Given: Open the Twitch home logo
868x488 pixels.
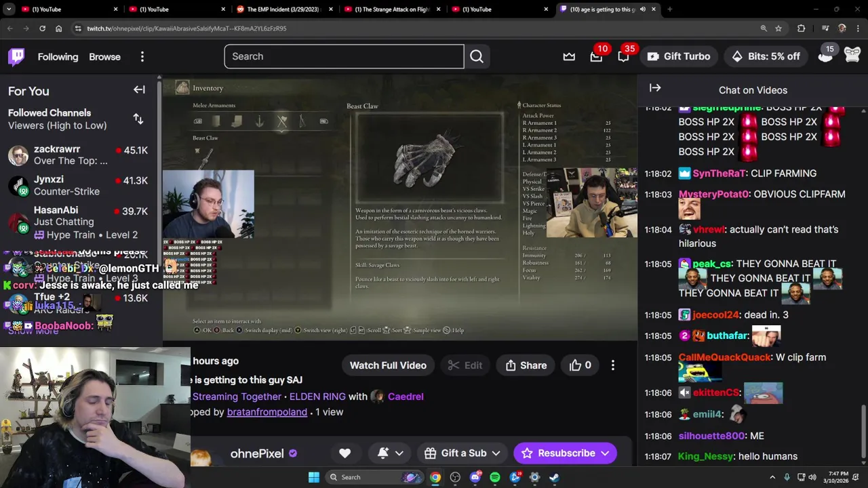Looking at the screenshot, I should click(x=16, y=56).
